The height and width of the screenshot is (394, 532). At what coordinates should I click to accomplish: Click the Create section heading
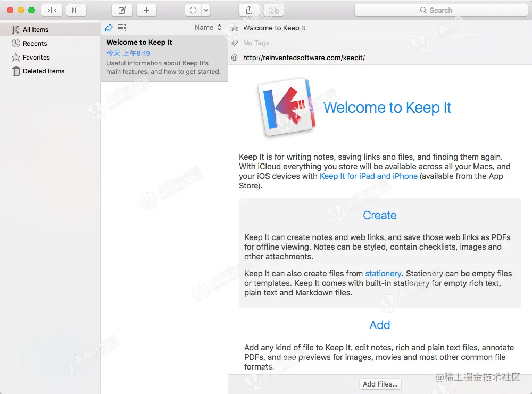click(380, 215)
